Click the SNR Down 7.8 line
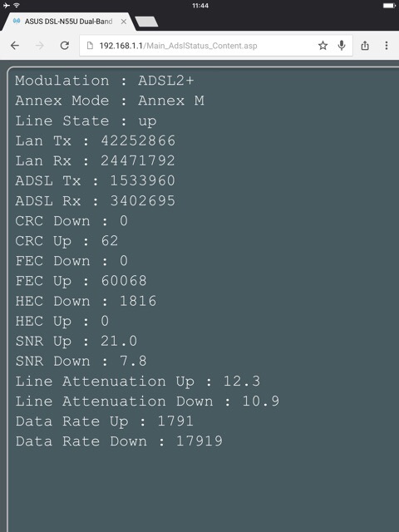This screenshot has width=399, height=532. pyautogui.click(x=81, y=361)
